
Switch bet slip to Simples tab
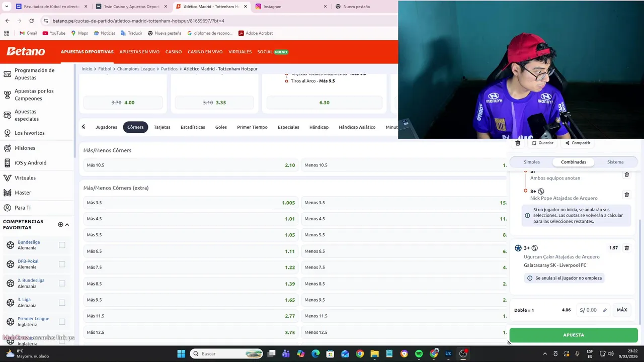(x=531, y=162)
